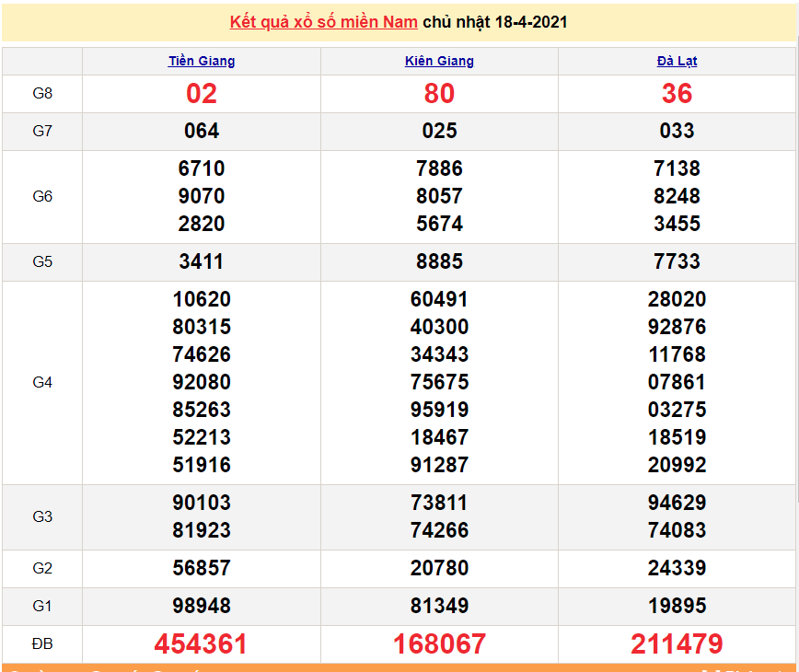Select Kiên Giang G2 number 20780
The image size is (799, 672).
tap(439, 568)
